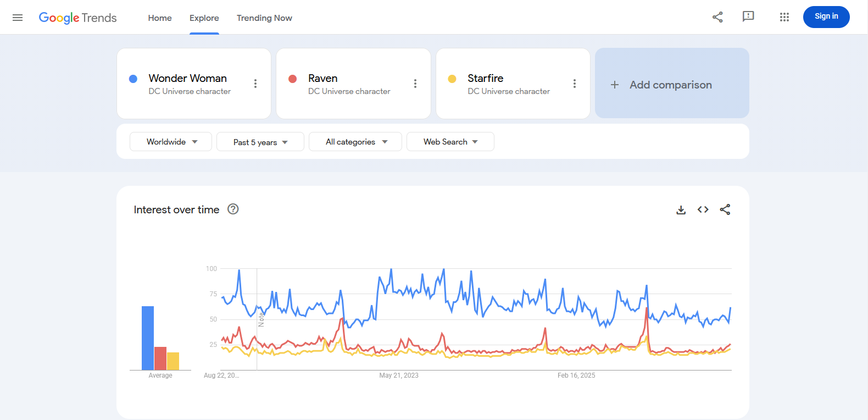Download Interest over time CSV
This screenshot has height=420, width=868.
[x=681, y=209]
